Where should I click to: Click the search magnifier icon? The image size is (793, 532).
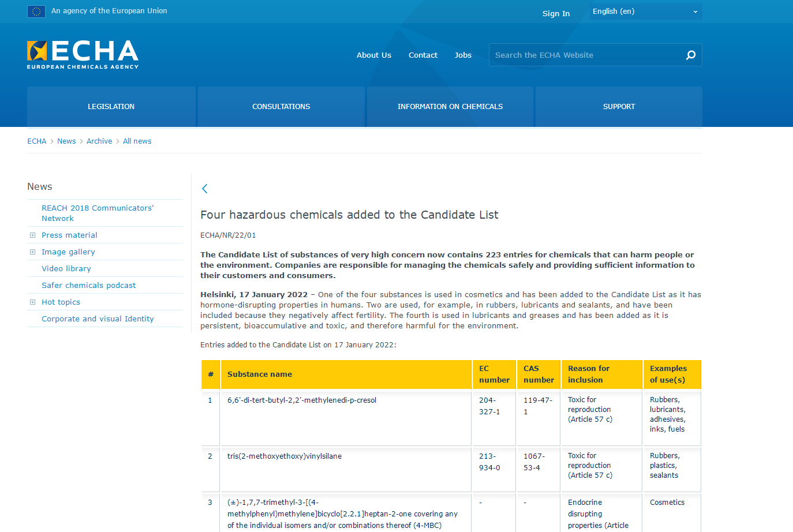click(691, 55)
